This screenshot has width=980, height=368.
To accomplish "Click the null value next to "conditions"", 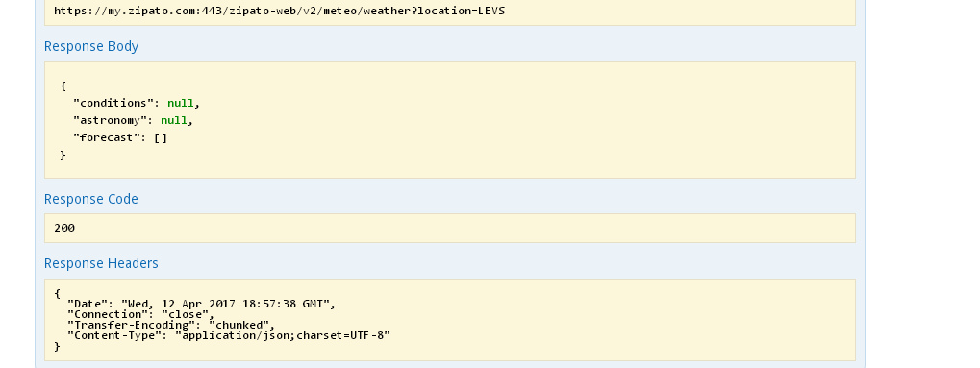I will (181, 103).
